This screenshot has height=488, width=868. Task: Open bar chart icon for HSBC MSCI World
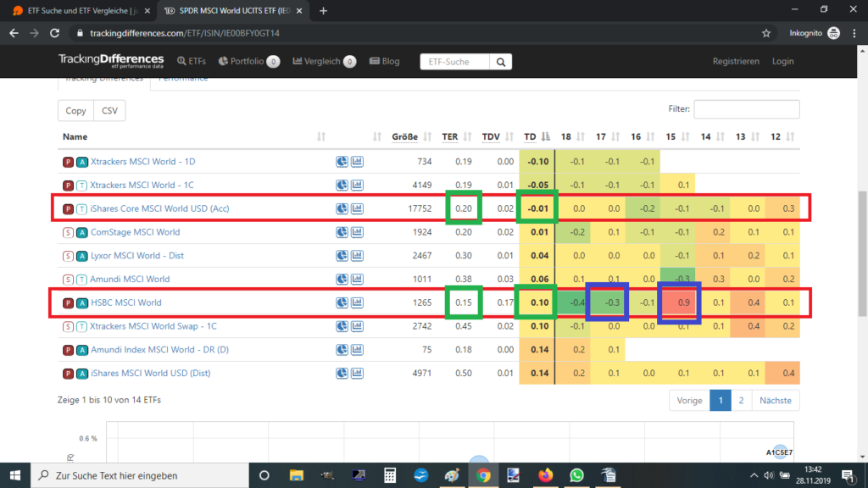[x=357, y=302]
